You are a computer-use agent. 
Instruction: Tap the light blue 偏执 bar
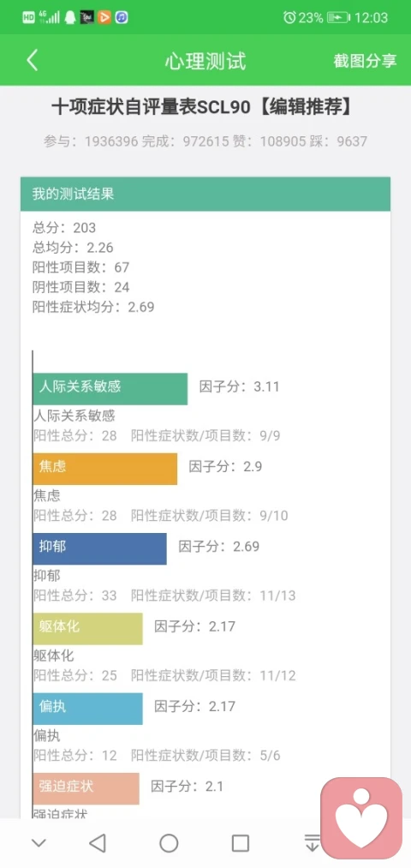click(x=87, y=709)
